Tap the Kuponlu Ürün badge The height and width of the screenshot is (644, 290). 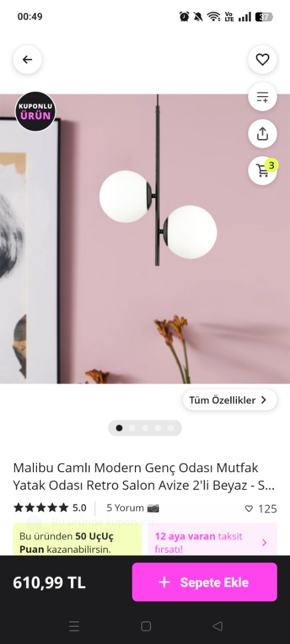(x=35, y=112)
